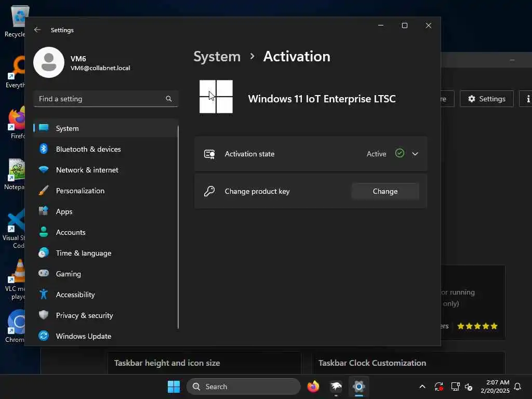This screenshot has width=532, height=399.
Task: Click the Windows logo on Activation page
Action: 216,97
